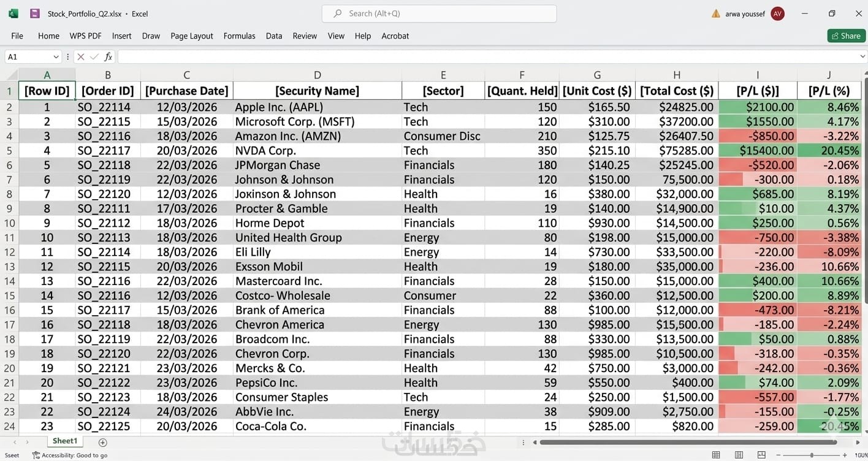Select the $909.00 unit cost cell
Viewport: 868px width, 461px height.
point(598,411)
